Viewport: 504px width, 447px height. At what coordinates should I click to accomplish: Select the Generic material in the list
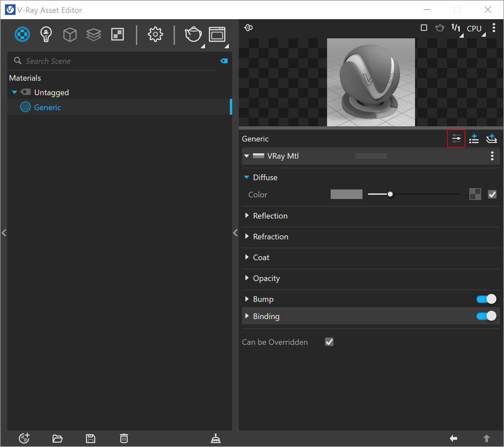[119, 107]
